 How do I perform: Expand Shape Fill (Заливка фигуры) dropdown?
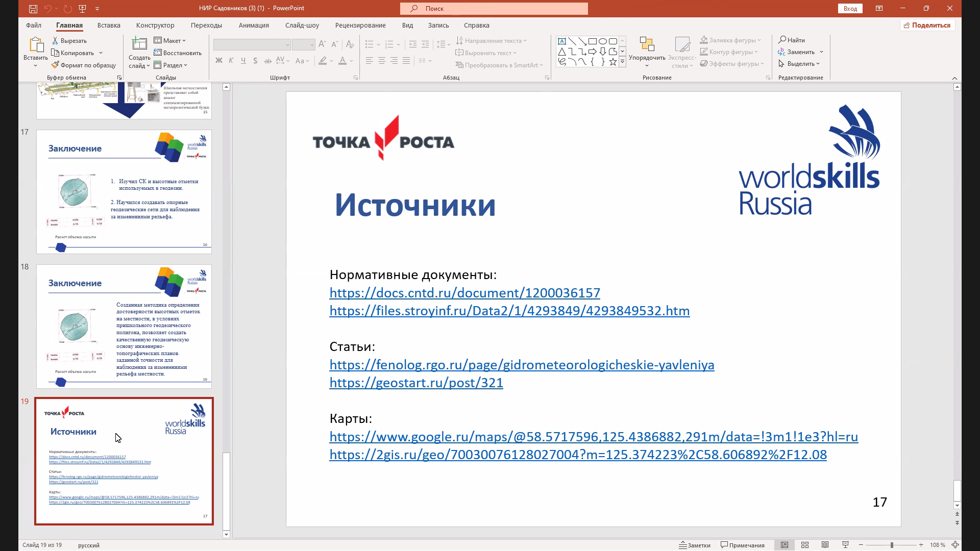click(x=731, y=40)
